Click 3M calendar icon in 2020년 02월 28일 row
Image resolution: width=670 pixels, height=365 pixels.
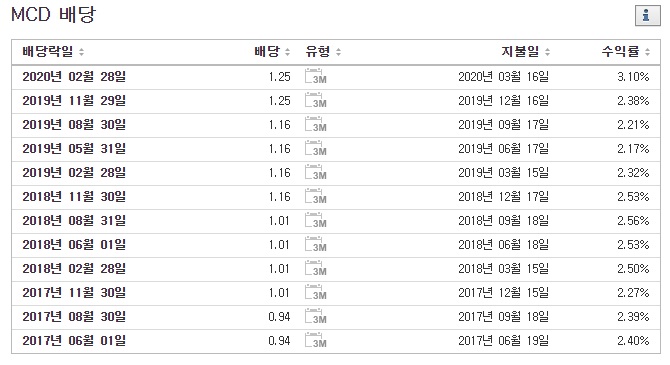pyautogui.click(x=316, y=76)
